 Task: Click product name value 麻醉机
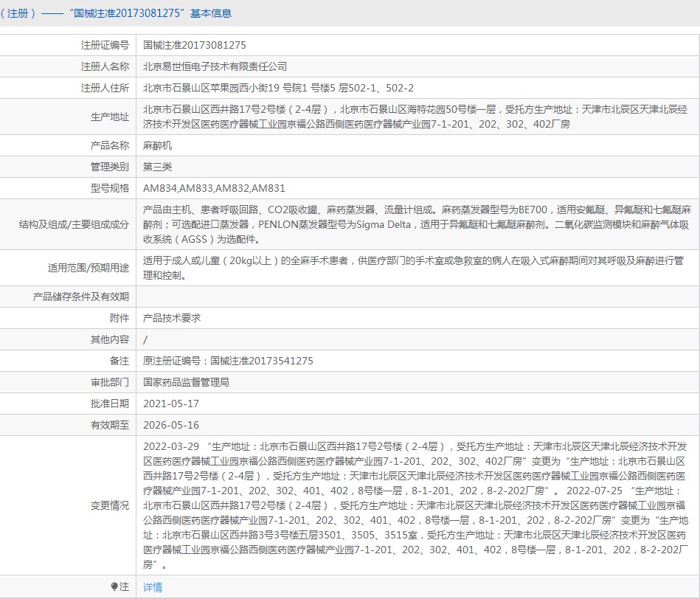coord(157,146)
